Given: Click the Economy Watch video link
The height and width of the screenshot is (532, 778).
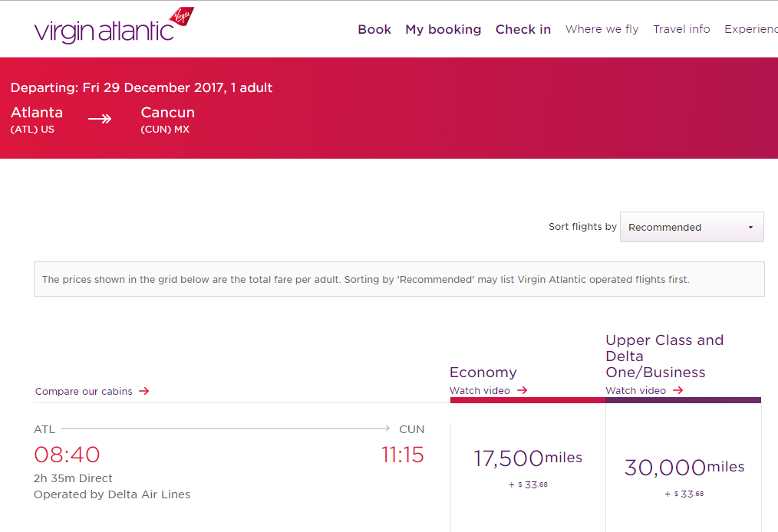Looking at the screenshot, I should click(x=480, y=391).
